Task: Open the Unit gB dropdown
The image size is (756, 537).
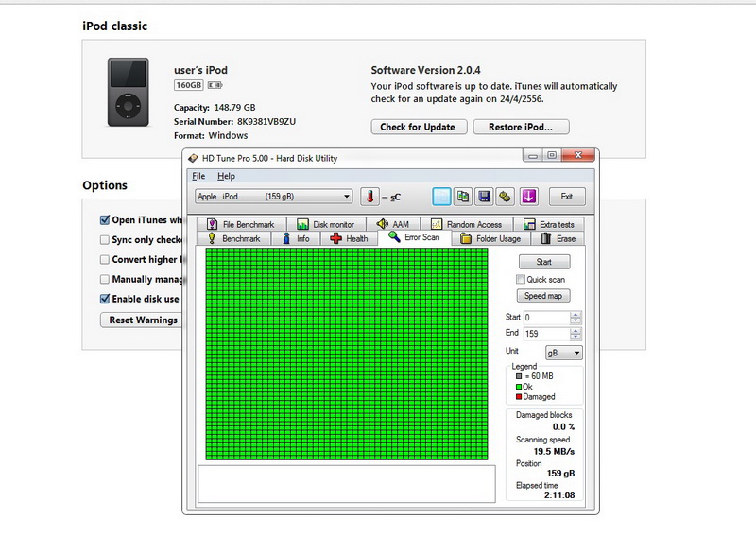Action: (x=564, y=353)
